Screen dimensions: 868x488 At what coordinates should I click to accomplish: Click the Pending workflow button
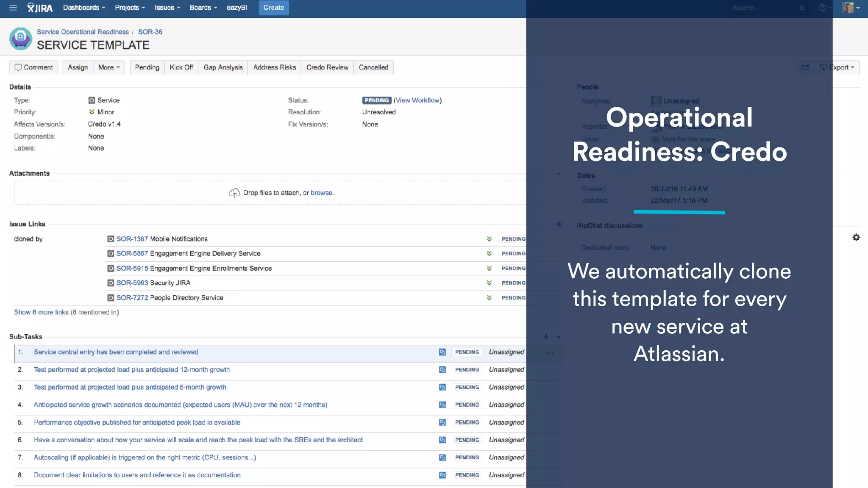coord(147,67)
